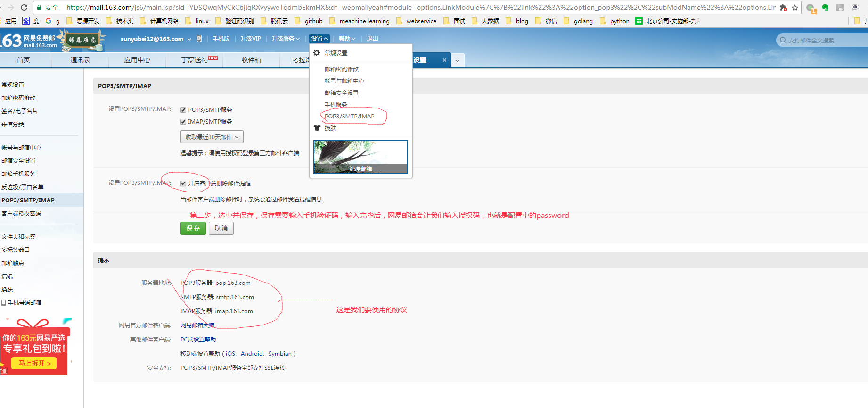This screenshot has height=408, width=868.
Task: Open 来信分类 in the sidebar
Action: tap(13, 125)
